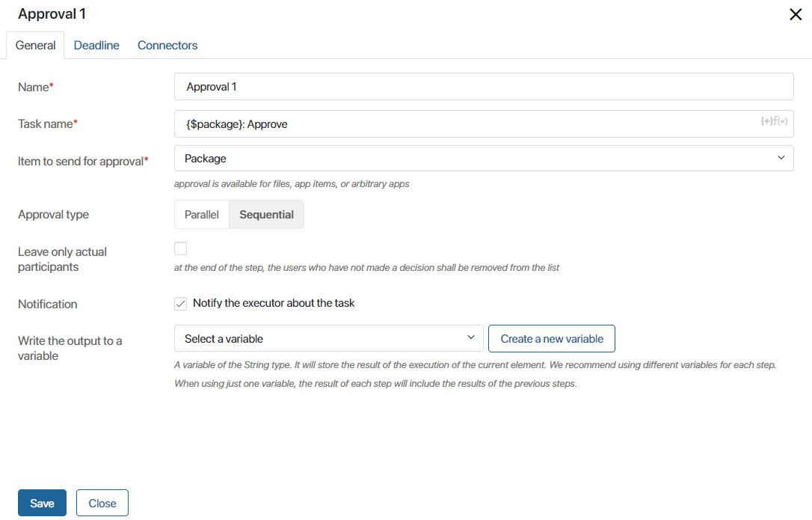Tick the Leave only actual participants checkbox
The width and height of the screenshot is (812, 520).
pyautogui.click(x=180, y=249)
